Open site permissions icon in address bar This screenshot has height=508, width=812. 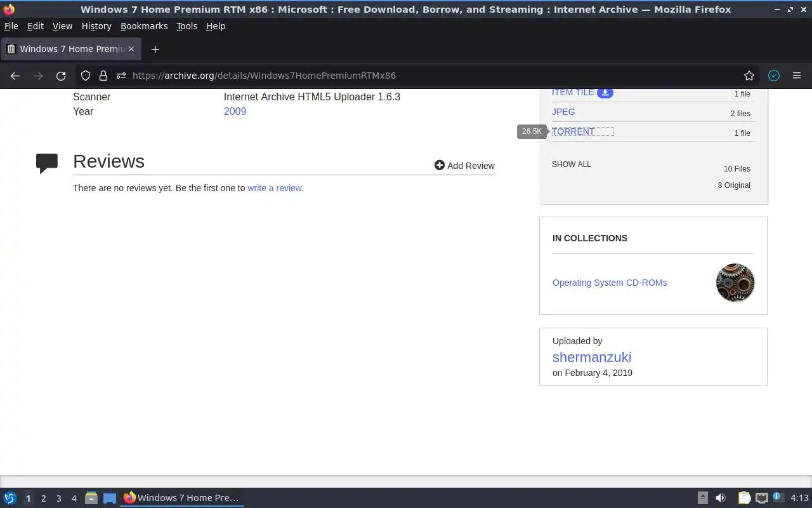pos(121,76)
